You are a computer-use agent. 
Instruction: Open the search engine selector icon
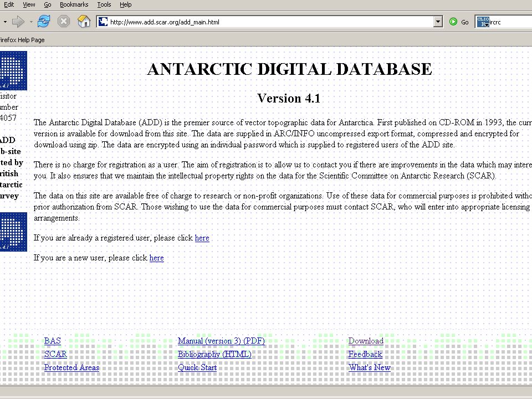[483, 22]
